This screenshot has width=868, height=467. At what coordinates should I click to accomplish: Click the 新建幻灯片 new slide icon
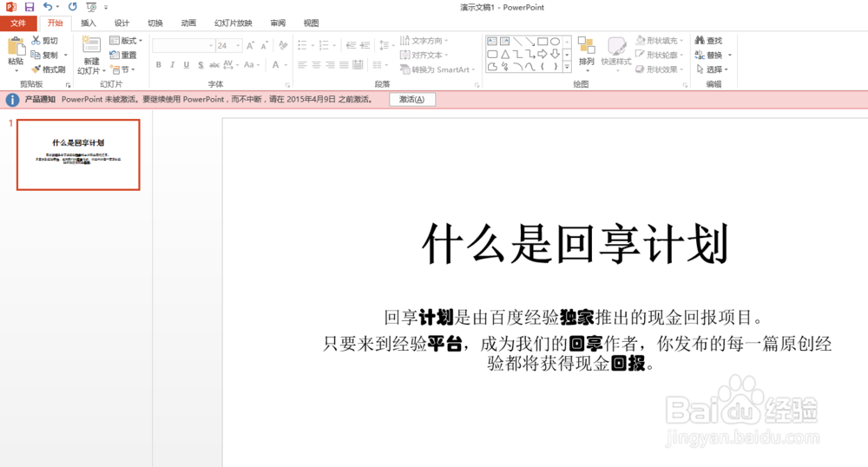click(x=91, y=45)
